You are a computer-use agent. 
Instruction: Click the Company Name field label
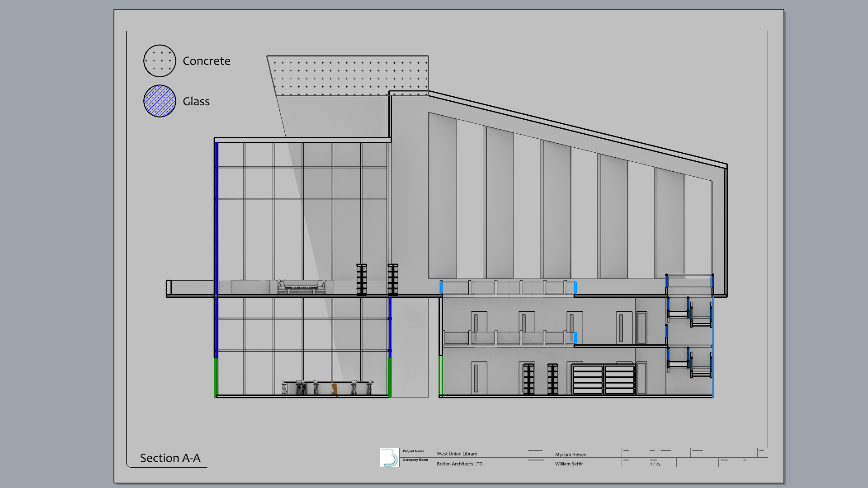(415, 460)
